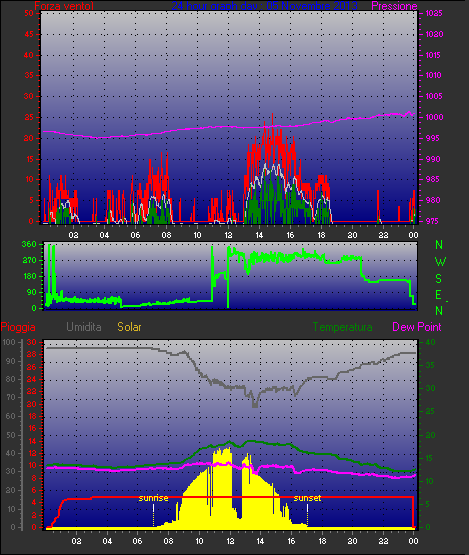Click the Solar legend label
This screenshot has width=469, height=555.
[129, 327]
